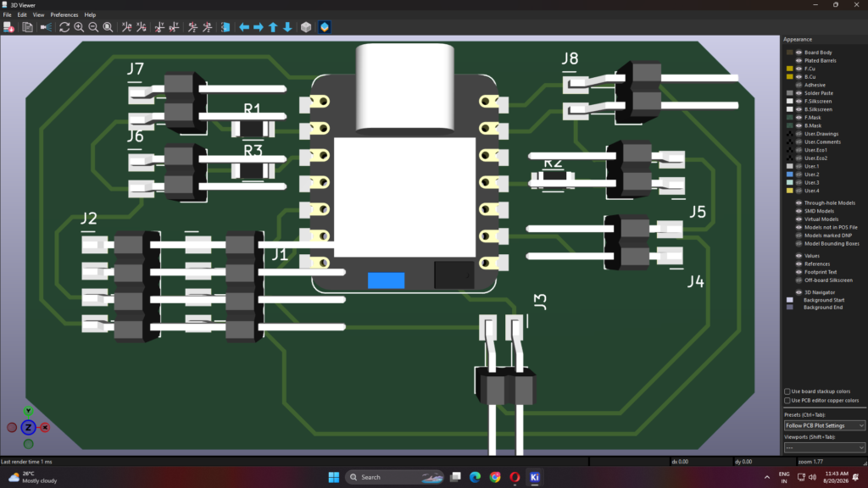Pan board right with blue arrow
Image resolution: width=868 pixels, height=488 pixels.
(259, 27)
